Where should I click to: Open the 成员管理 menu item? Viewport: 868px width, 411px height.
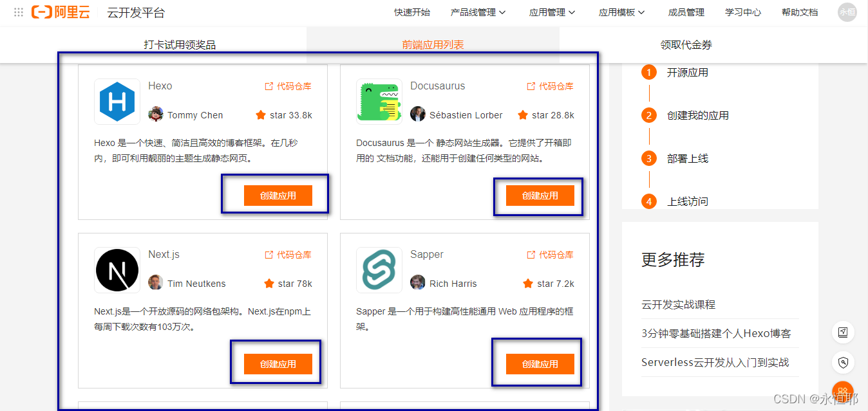(x=686, y=12)
